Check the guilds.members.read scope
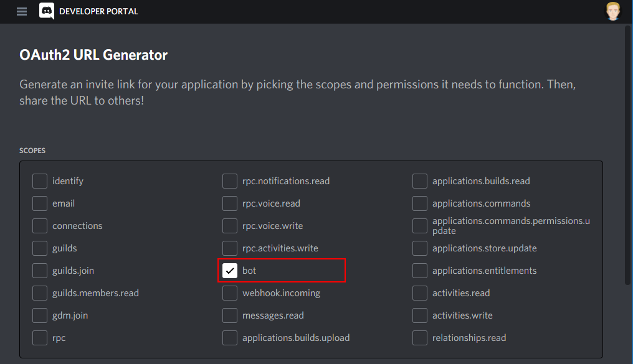The height and width of the screenshot is (364, 633). pyautogui.click(x=40, y=293)
